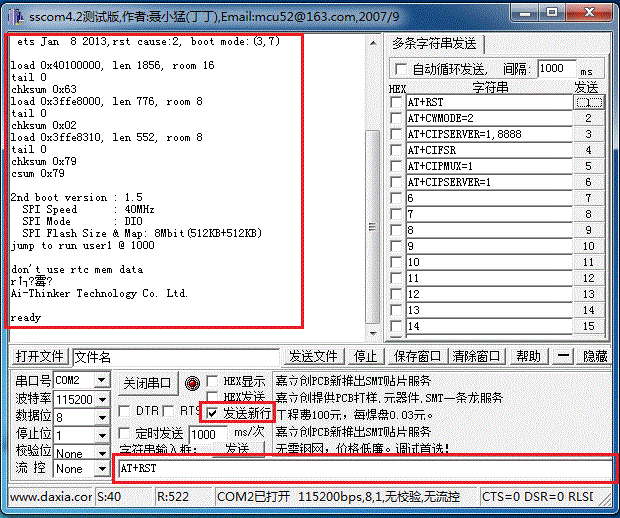Viewport: 620px width, 518px height.
Task: Click the AT+CWMODE=2 string field
Action: (x=489, y=118)
